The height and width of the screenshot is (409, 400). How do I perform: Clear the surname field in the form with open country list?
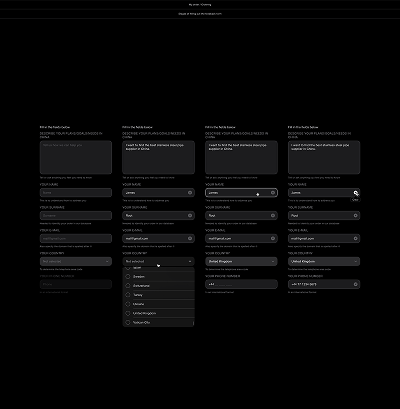tap(190, 216)
